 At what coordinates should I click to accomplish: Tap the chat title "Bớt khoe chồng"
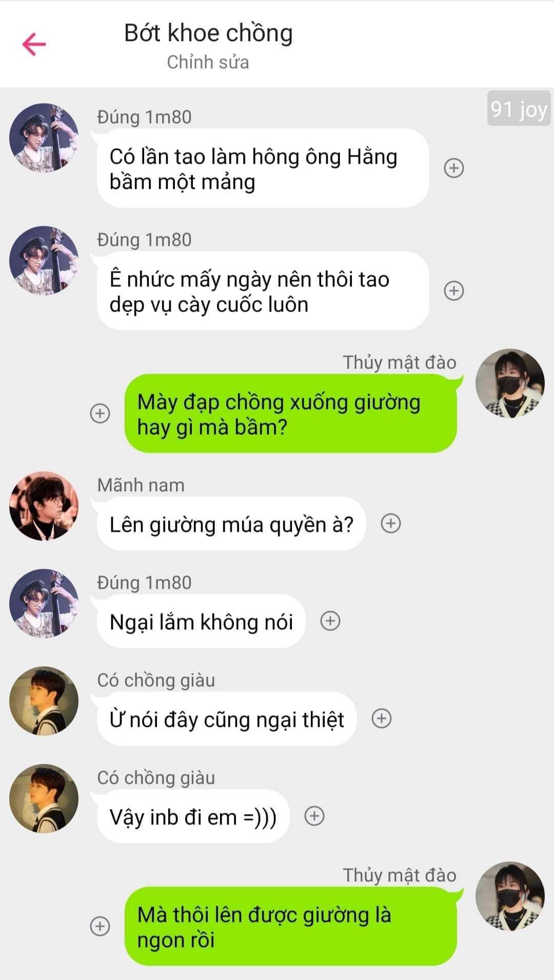tap(208, 33)
